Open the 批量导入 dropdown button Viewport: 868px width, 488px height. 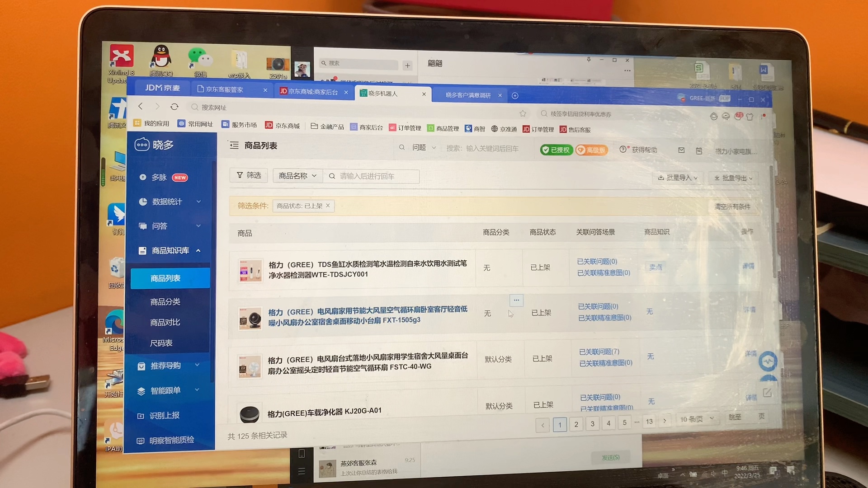tap(677, 178)
